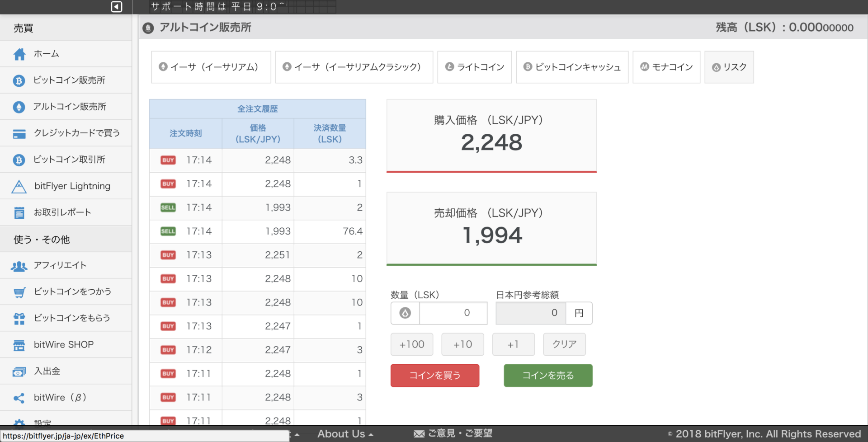
Task: Open bitFlyer Lightning from the sidebar
Action: point(66,186)
